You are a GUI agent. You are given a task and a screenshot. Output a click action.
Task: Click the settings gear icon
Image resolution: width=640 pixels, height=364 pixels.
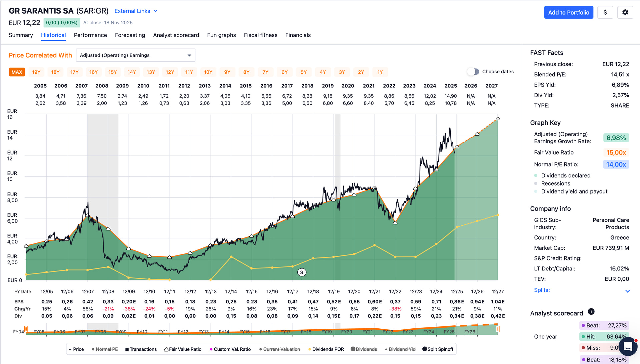[625, 12]
